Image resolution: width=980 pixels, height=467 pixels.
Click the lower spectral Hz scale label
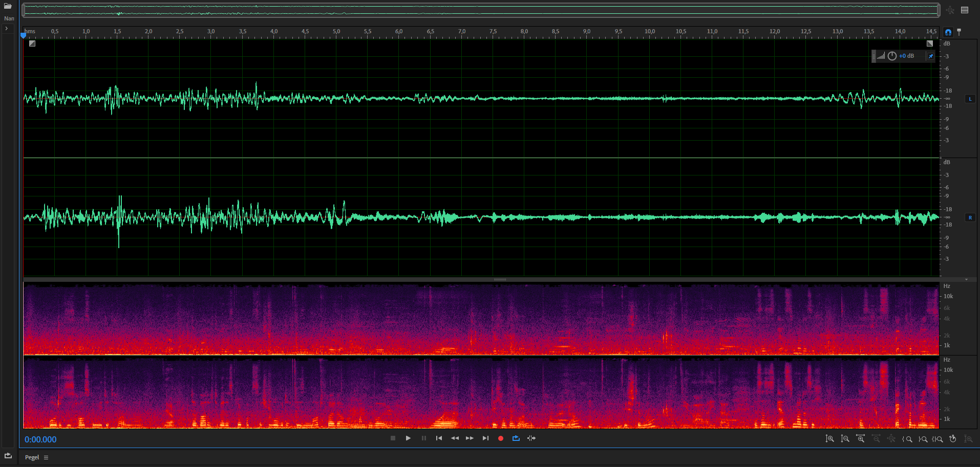[x=947, y=360]
